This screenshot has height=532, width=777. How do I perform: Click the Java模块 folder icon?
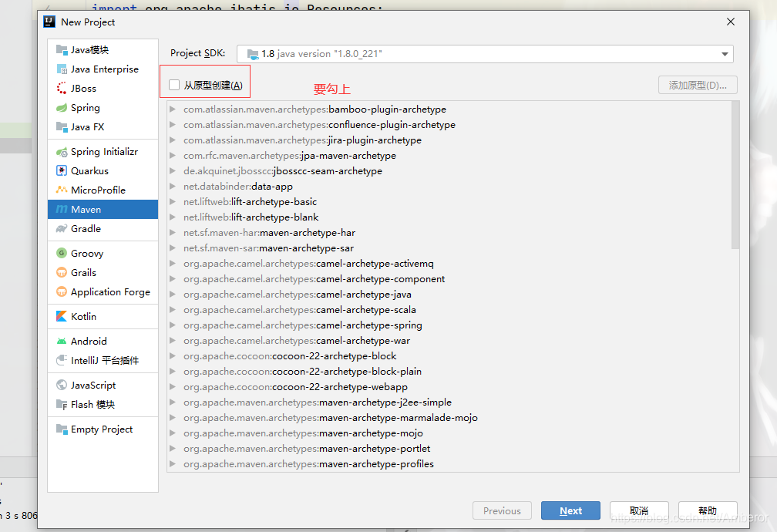point(62,49)
